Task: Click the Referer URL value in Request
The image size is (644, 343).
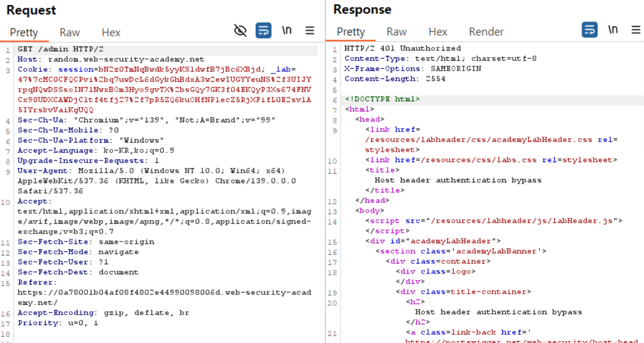Action: click(164, 297)
